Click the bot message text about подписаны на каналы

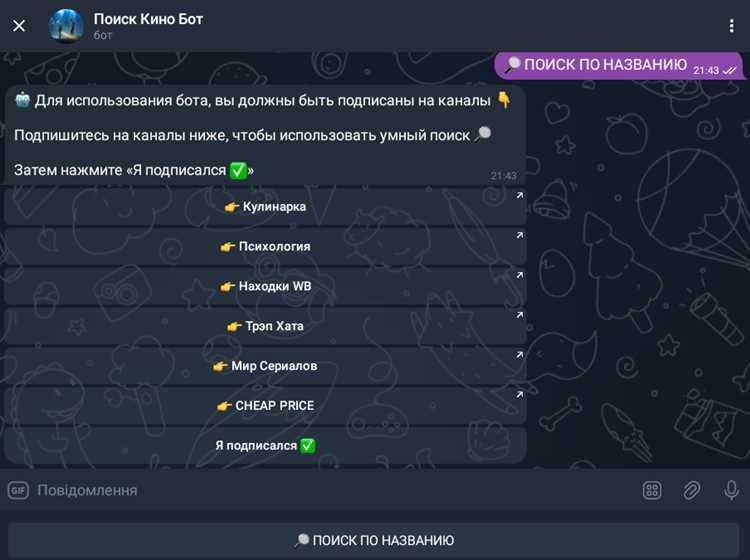click(263, 100)
